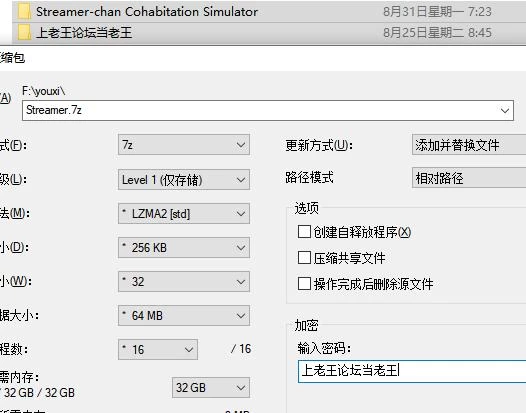Open word size dropdown showing 32

click(x=184, y=281)
